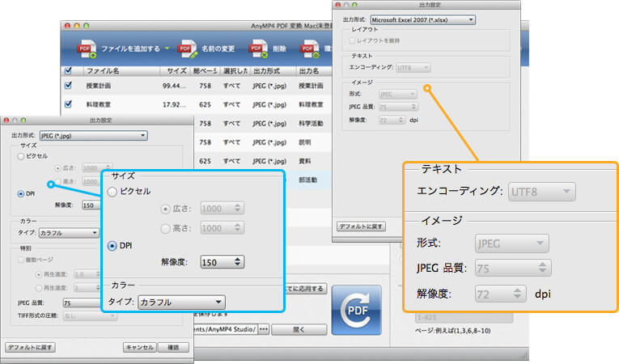Viewport: 619px width, 364px height.
Task: Confirm the JPEG settings with the 確認 button
Action: pyautogui.click(x=173, y=348)
